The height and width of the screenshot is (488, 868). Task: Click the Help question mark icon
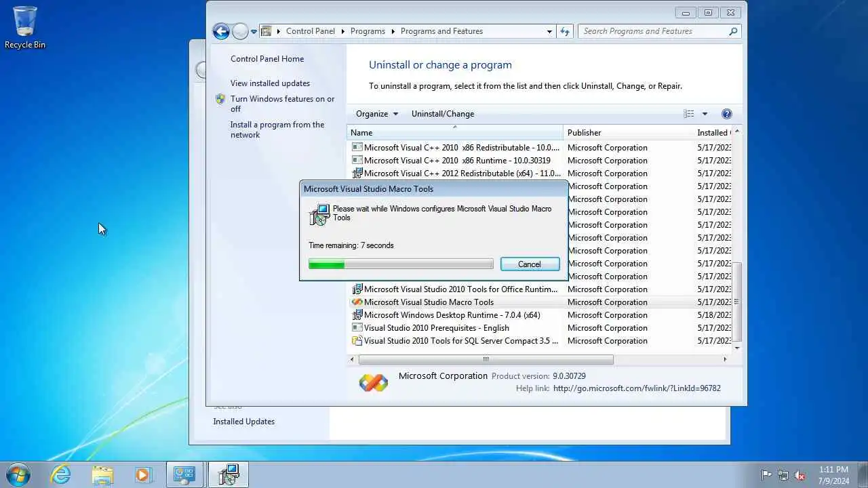[x=727, y=114]
